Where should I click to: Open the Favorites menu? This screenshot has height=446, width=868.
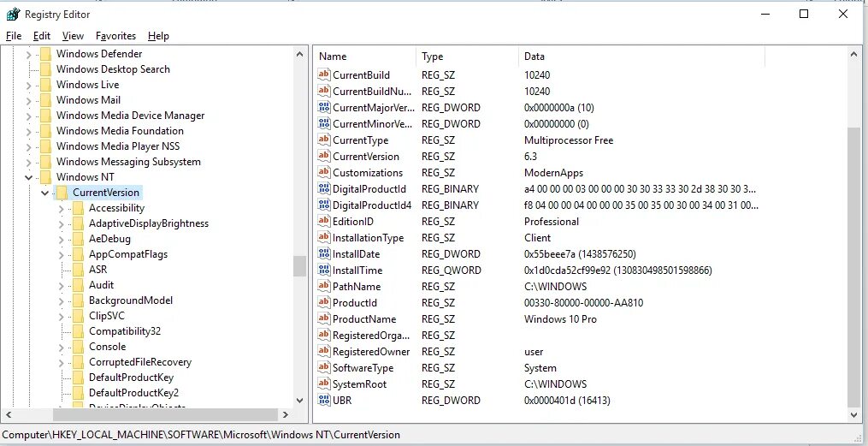[x=115, y=36]
